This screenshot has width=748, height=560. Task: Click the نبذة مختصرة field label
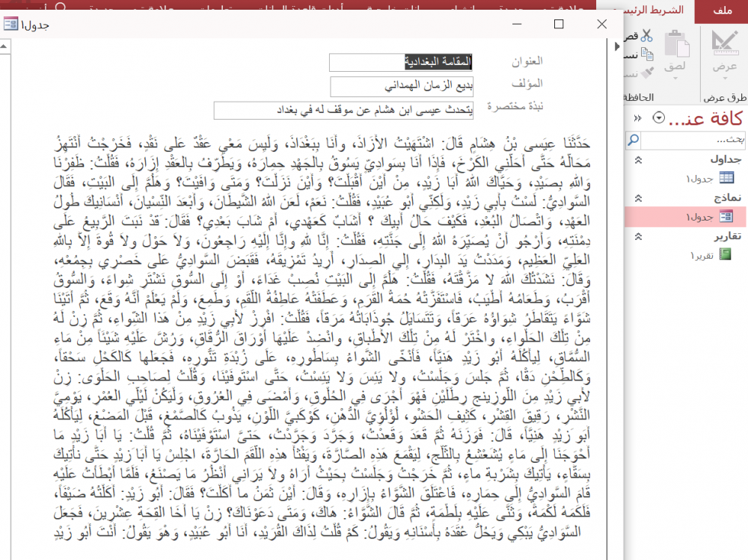click(x=515, y=106)
